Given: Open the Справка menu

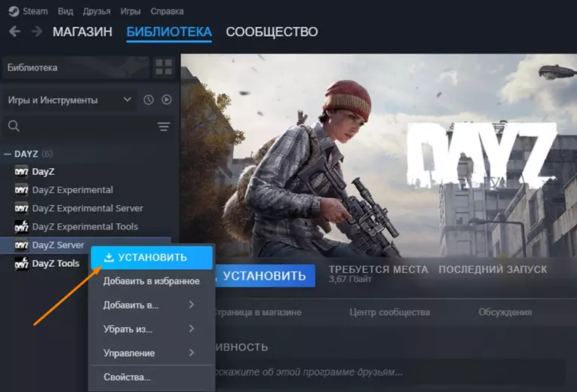Looking at the screenshot, I should click(167, 11).
